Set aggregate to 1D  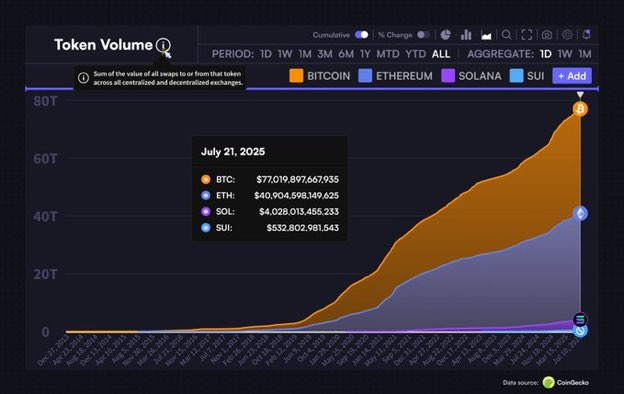point(546,54)
